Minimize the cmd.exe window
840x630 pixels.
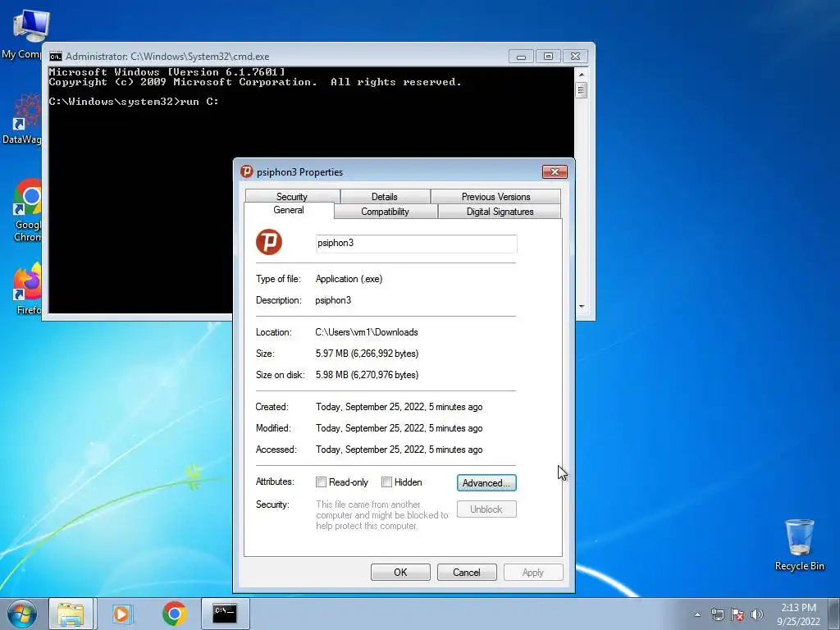click(521, 57)
